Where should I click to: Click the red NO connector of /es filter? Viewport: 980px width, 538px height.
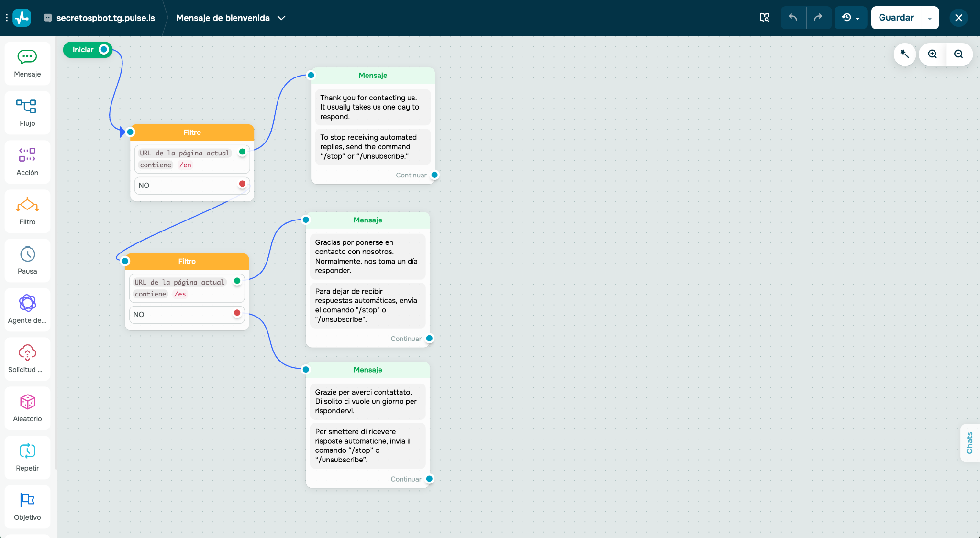click(x=237, y=313)
